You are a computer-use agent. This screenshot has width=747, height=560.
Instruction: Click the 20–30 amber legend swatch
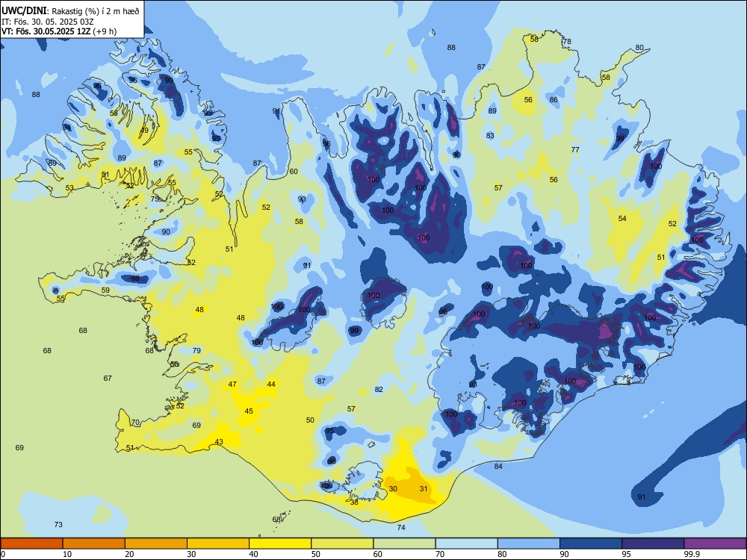point(156,544)
